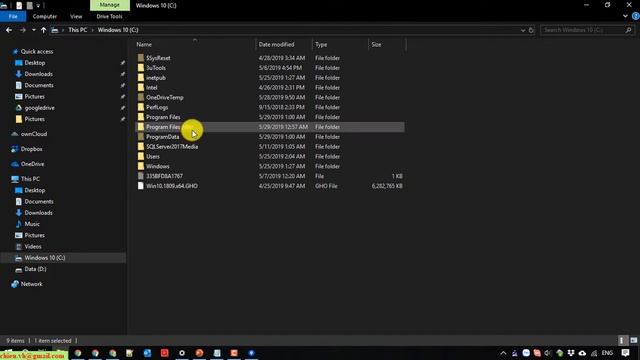Image resolution: width=640 pixels, height=360 pixels.
Task: Open the Action Center notifications icon
Action: [x=625, y=353]
